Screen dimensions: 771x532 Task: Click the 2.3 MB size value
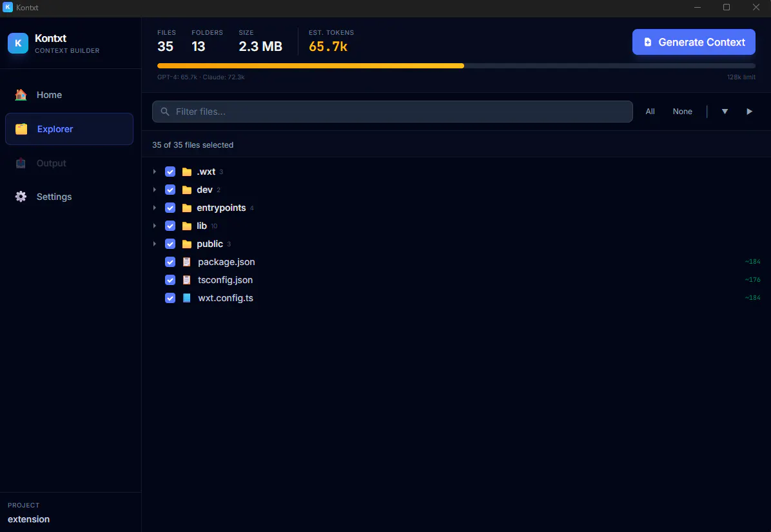(260, 46)
